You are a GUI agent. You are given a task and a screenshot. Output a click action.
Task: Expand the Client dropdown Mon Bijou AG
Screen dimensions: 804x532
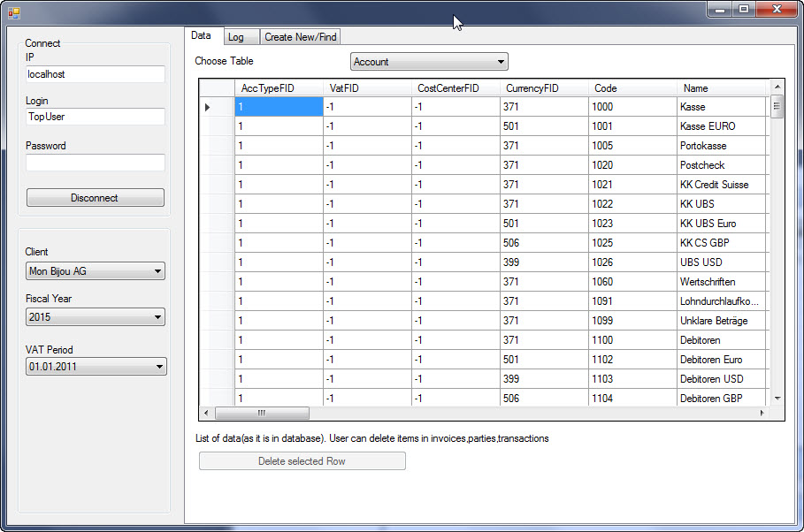96,271
